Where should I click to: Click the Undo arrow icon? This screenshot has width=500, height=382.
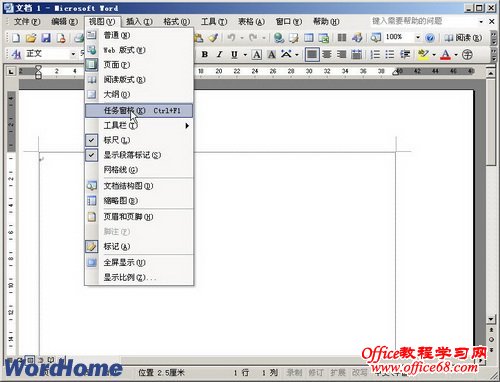(x=231, y=38)
